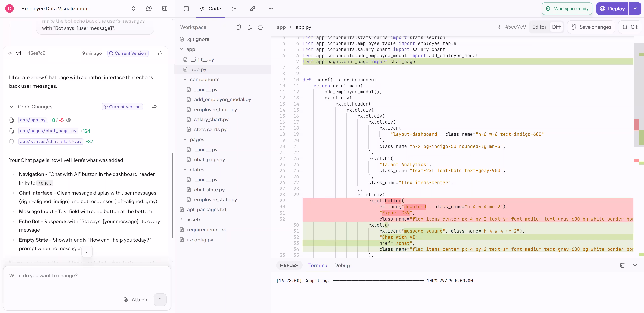
Task: Collapse the Code Changes section
Action: coord(12,107)
